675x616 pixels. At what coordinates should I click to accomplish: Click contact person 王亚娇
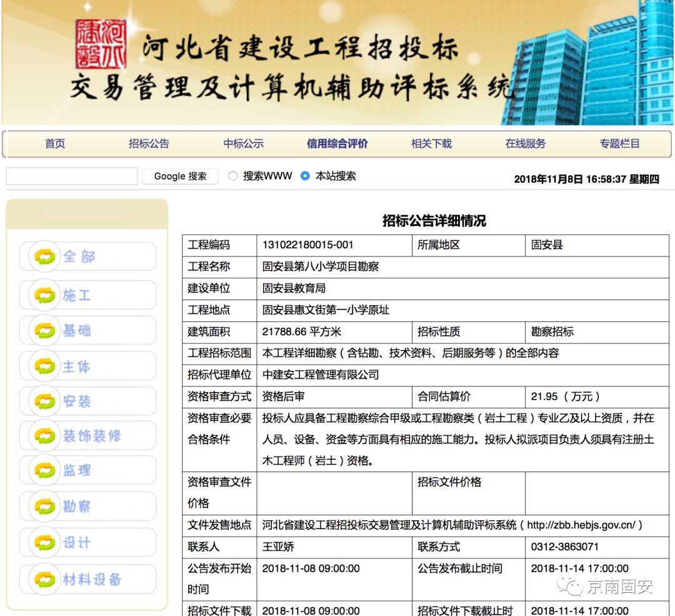[x=278, y=547]
